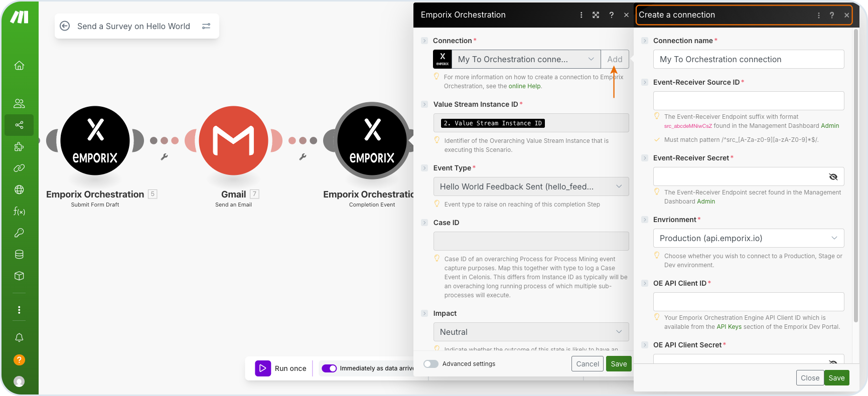Reveal the Event-Receiver Secret via eye icon
The image size is (868, 396).
tap(833, 176)
